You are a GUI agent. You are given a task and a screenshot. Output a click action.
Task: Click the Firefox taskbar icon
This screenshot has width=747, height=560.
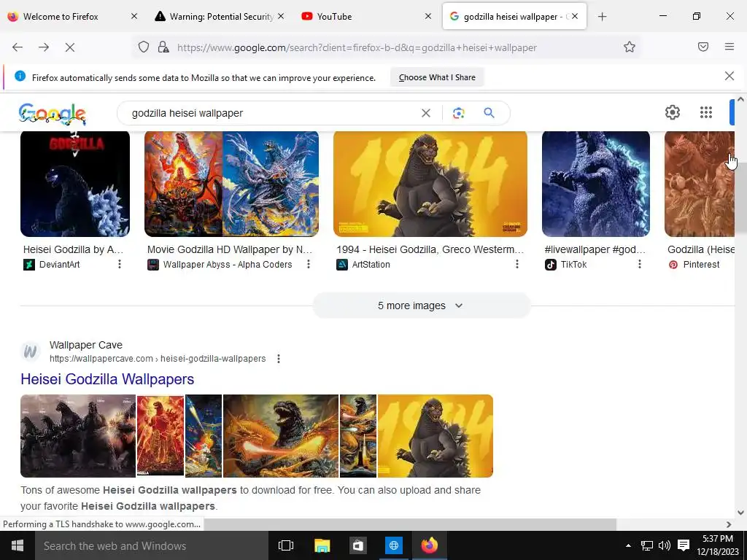coord(429,545)
